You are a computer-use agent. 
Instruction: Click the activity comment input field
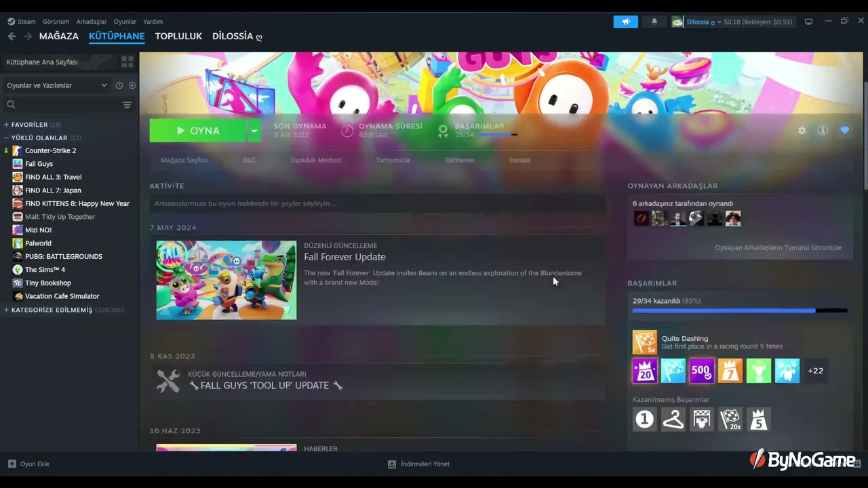click(378, 203)
